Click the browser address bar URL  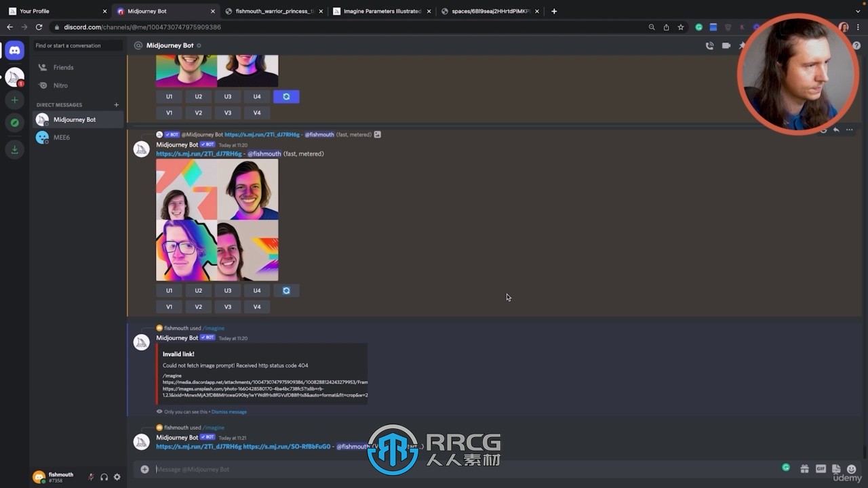(142, 27)
